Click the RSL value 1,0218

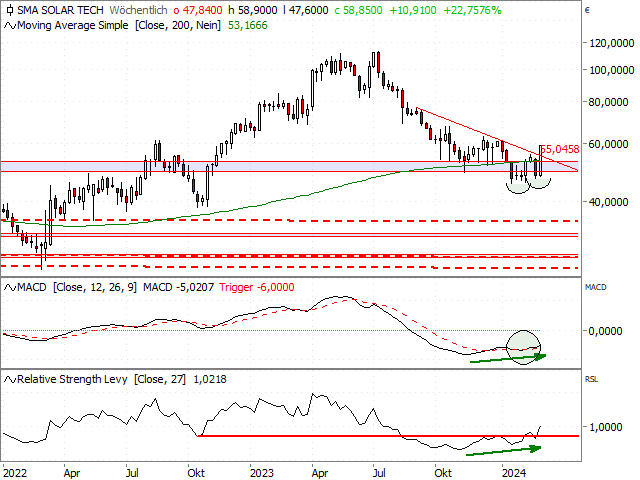click(210, 380)
